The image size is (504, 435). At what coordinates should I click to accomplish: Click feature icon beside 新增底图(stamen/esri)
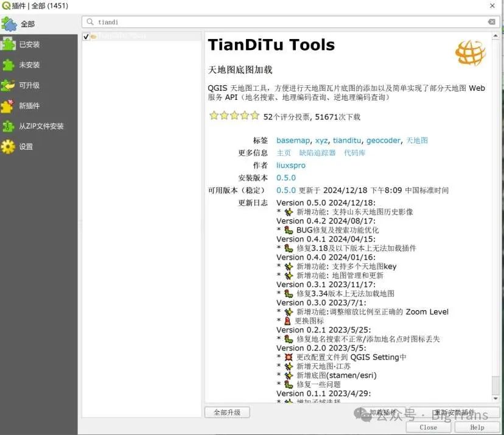point(289,375)
